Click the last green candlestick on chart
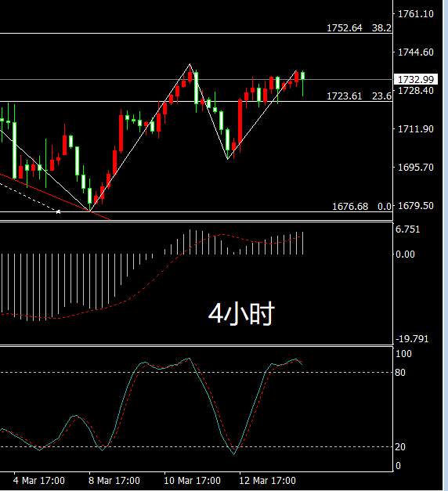This screenshot has width=448, height=491. (302, 83)
